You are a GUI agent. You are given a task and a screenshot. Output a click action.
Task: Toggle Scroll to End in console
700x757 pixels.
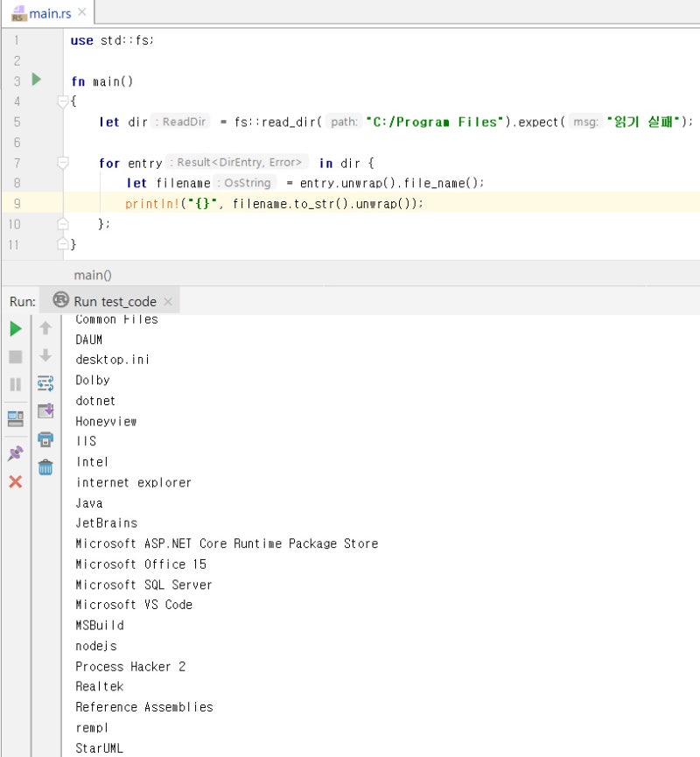45,411
